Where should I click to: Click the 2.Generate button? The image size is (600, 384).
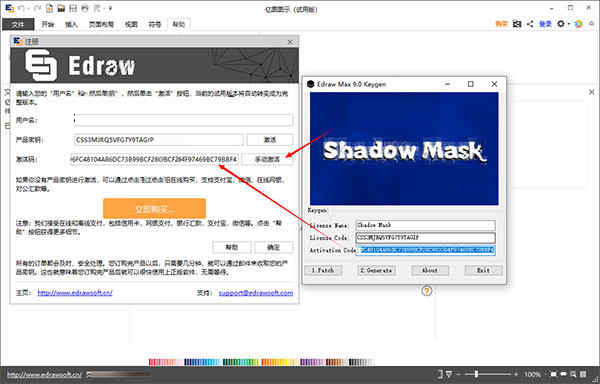click(x=376, y=270)
